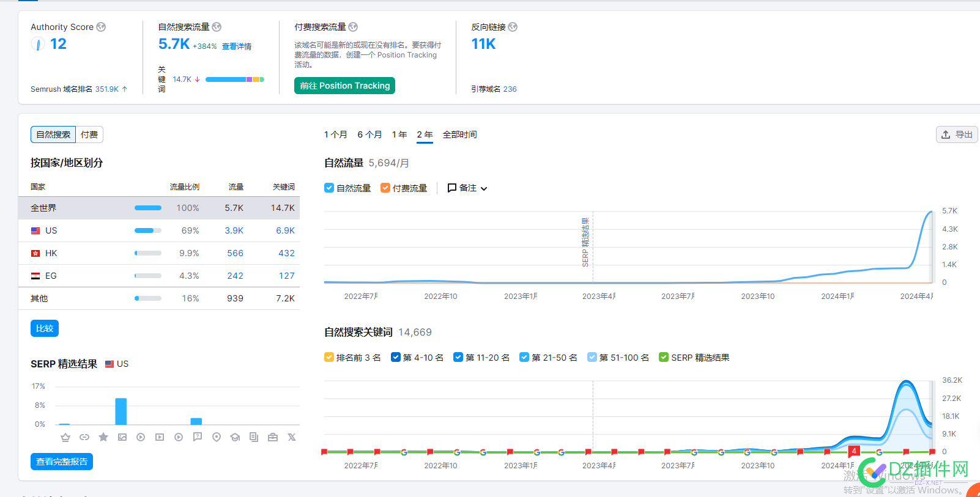This screenshot has width=980, height=497.
Task: Toggle the 第 11-20 名 checkbox
Action: pyautogui.click(x=458, y=357)
